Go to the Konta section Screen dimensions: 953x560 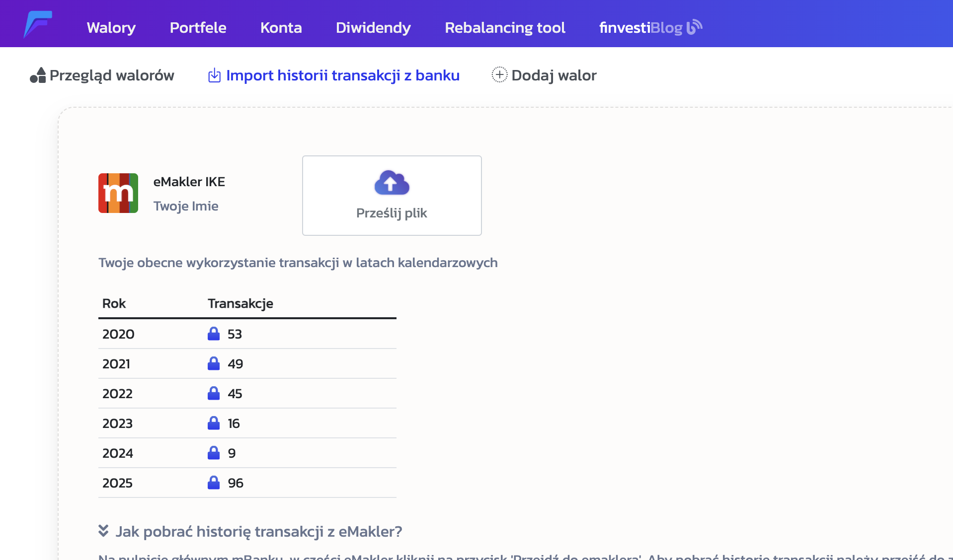tap(281, 27)
